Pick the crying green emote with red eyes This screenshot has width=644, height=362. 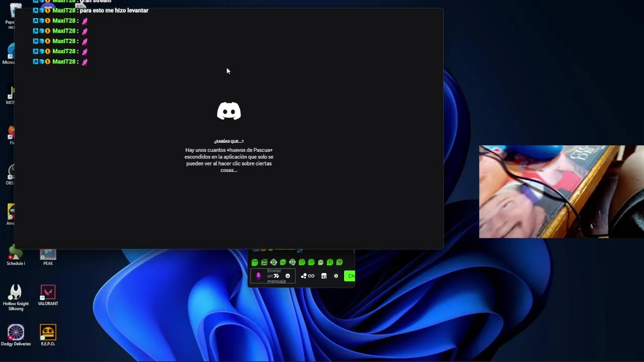point(340,262)
